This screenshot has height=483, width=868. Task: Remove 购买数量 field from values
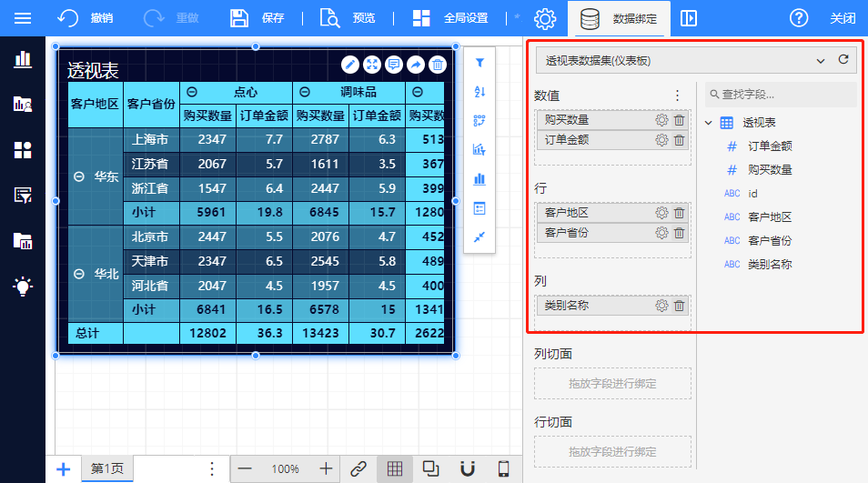point(680,120)
